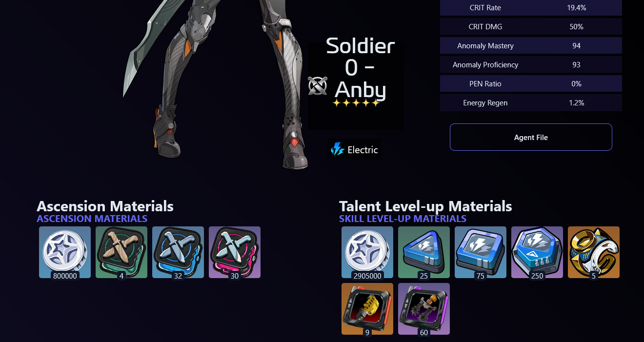Screen dimensions: 644x342
Task: Select the blue crossed-daggers material showing 32
Action: click(x=178, y=252)
